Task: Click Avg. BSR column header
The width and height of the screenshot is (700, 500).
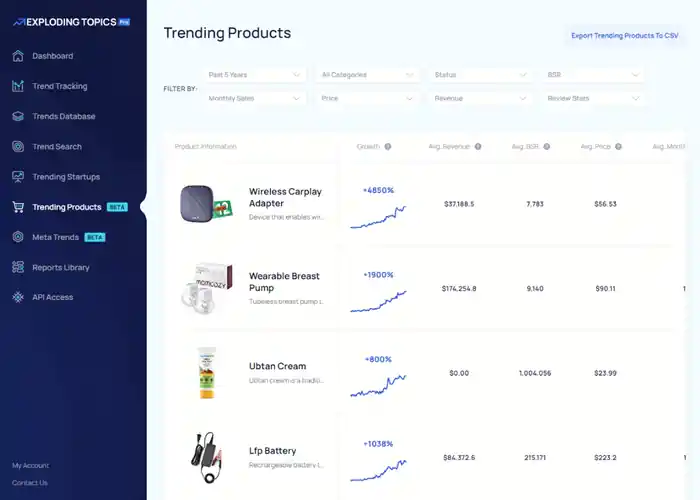Action: 525,146
